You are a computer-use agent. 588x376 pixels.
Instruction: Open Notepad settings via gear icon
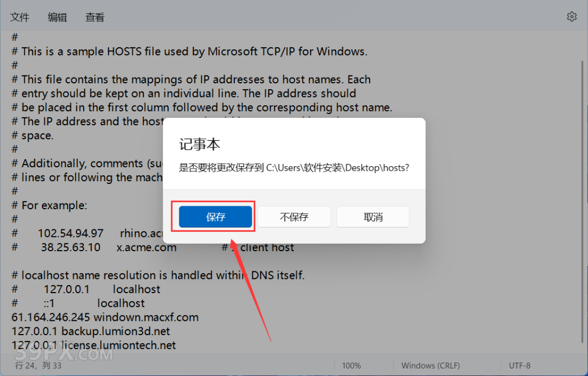[571, 17]
